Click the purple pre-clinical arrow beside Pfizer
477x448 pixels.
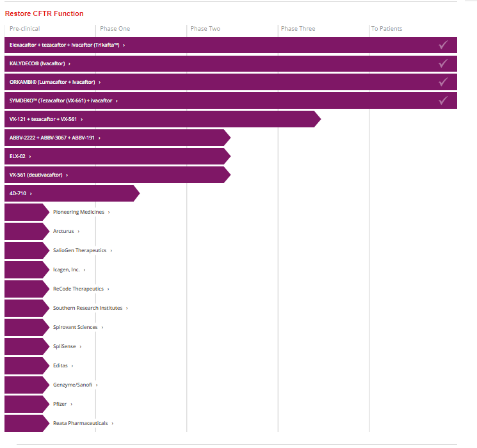coord(27,404)
